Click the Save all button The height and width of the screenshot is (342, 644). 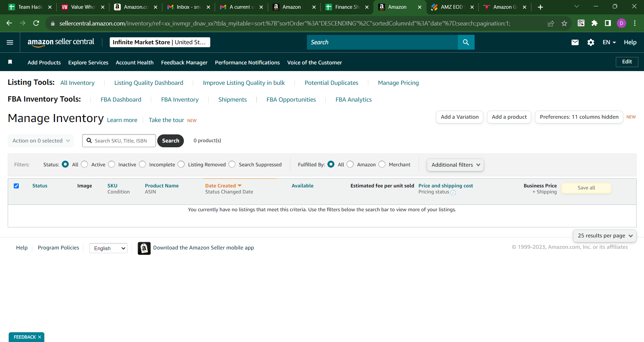pos(586,188)
